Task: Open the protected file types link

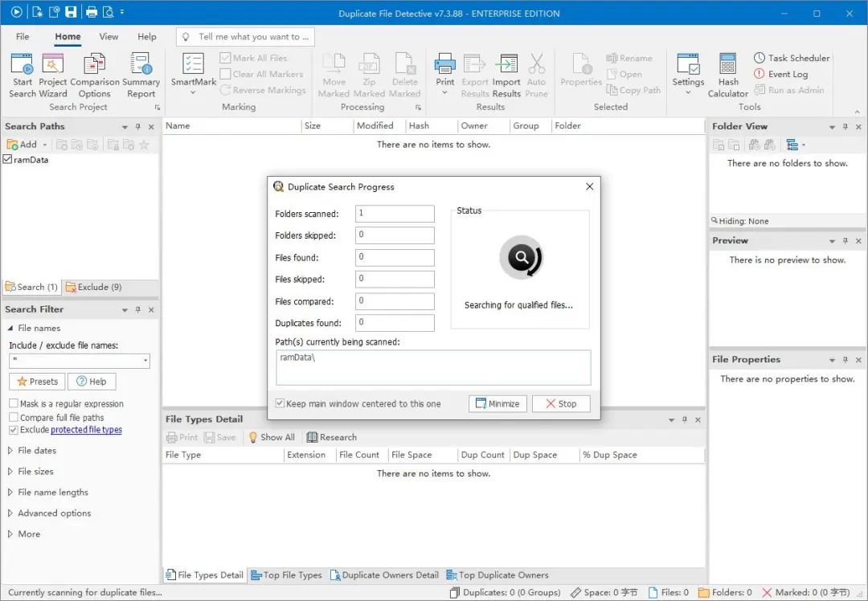Action: (x=86, y=429)
